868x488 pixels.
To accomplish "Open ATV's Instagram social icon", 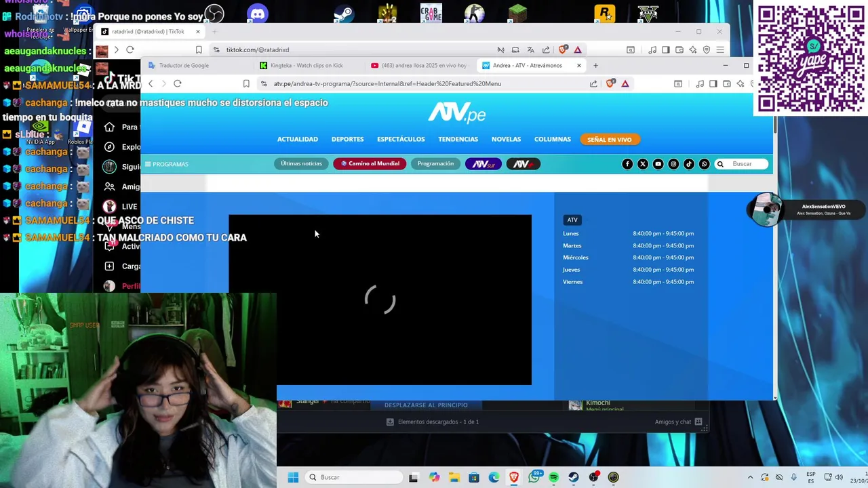I will [673, 164].
